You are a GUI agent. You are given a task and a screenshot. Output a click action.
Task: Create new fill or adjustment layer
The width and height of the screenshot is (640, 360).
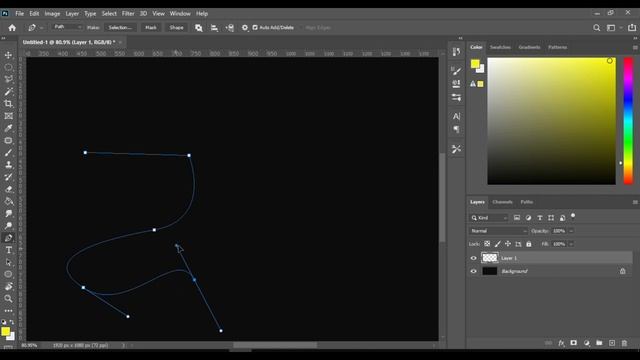[x=587, y=343]
